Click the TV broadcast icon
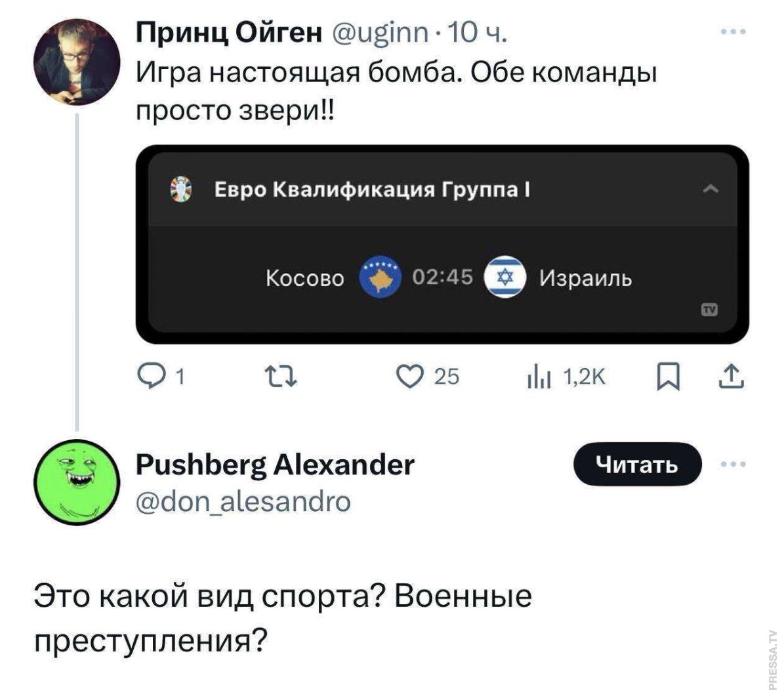This screenshot has width=784, height=700. click(709, 310)
